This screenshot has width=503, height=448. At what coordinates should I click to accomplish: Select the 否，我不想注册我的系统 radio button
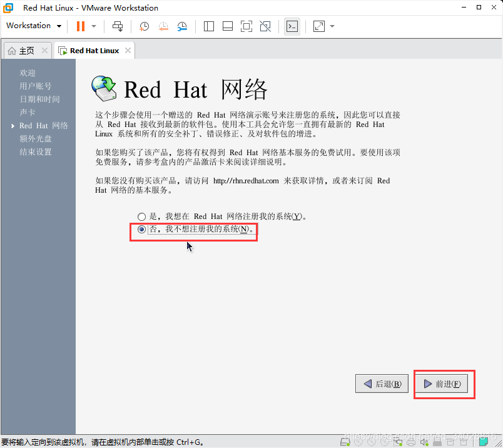click(x=141, y=230)
